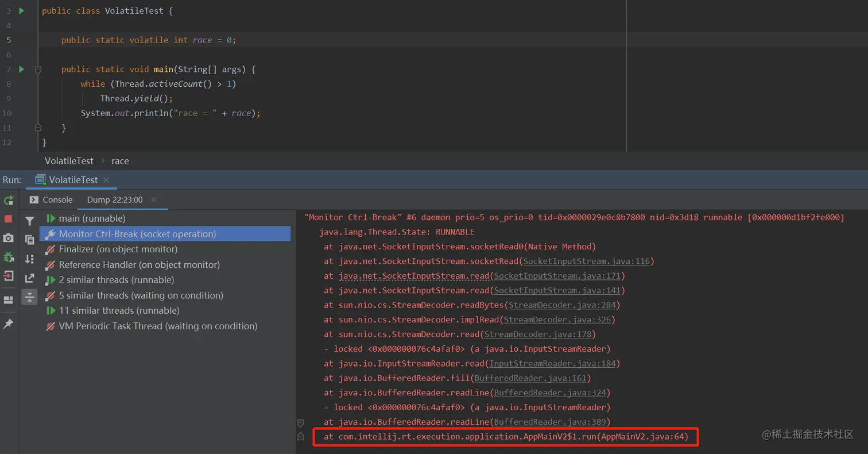Click the "Monitor Ctrl-Break" #6 daemon header line
This screenshot has width=868, height=454.
tap(574, 218)
